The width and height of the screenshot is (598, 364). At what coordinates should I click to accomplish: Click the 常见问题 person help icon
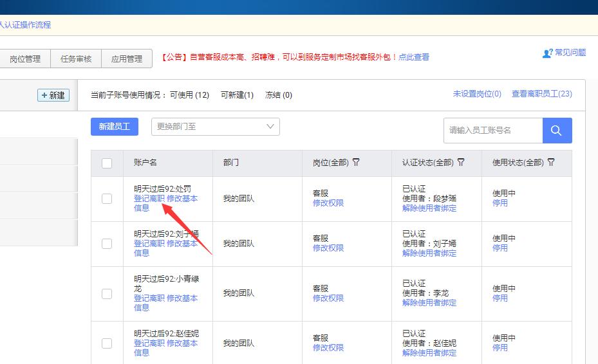tap(547, 53)
